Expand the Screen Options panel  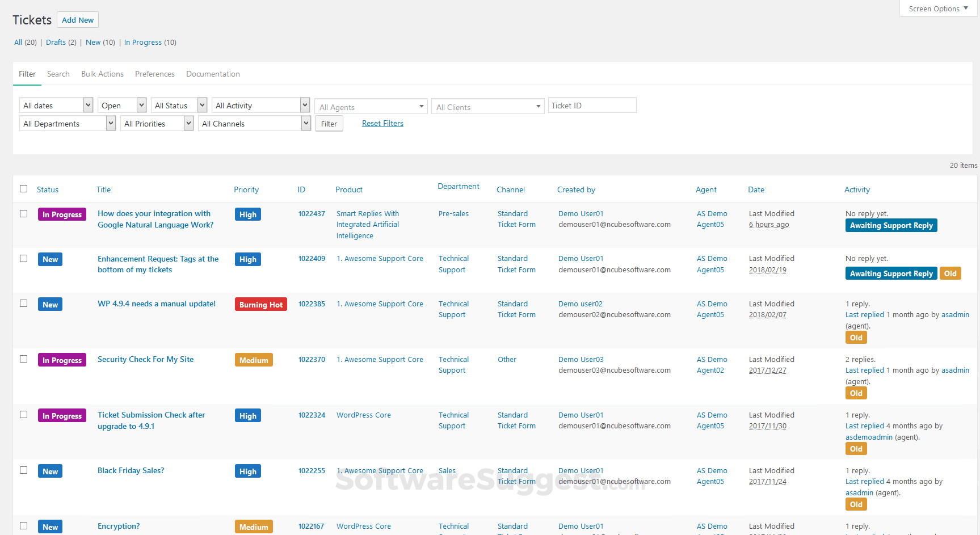(x=938, y=9)
